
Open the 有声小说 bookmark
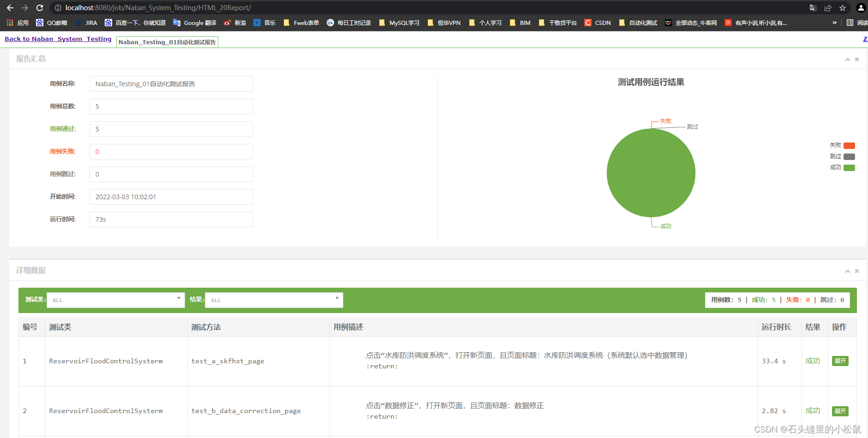click(x=756, y=23)
